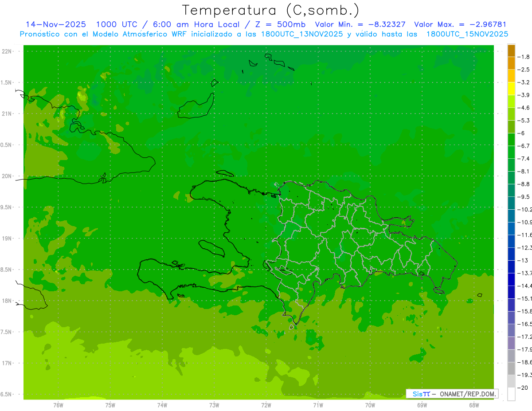Click "6:00 am Hora Local" text
Image resolution: width=532 pixels, height=411 pixels.
click(196, 25)
